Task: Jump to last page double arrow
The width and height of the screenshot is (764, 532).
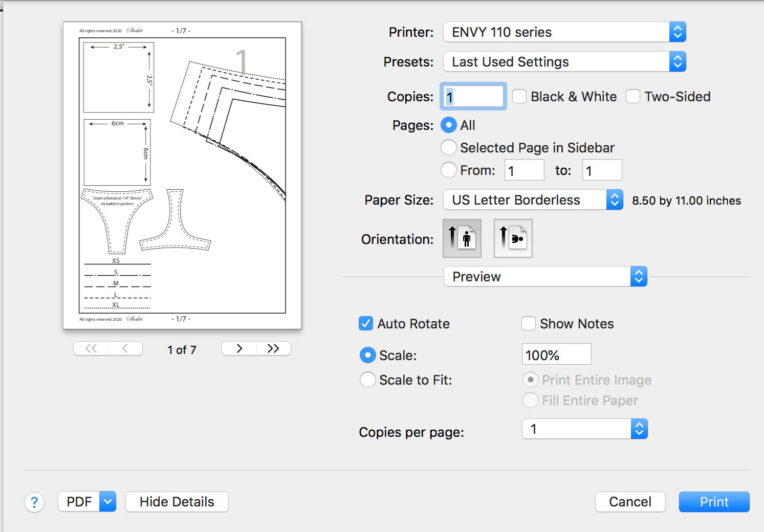Action: pos(274,348)
